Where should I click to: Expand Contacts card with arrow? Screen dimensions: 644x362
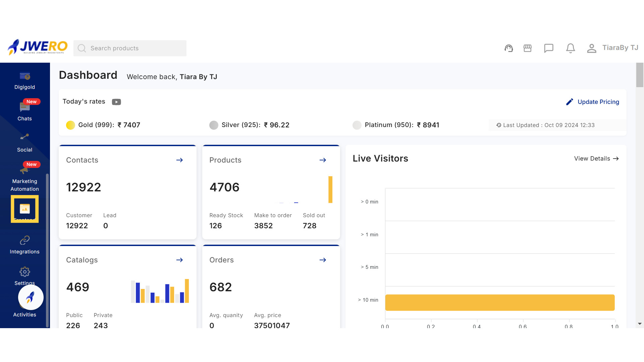pyautogui.click(x=179, y=160)
